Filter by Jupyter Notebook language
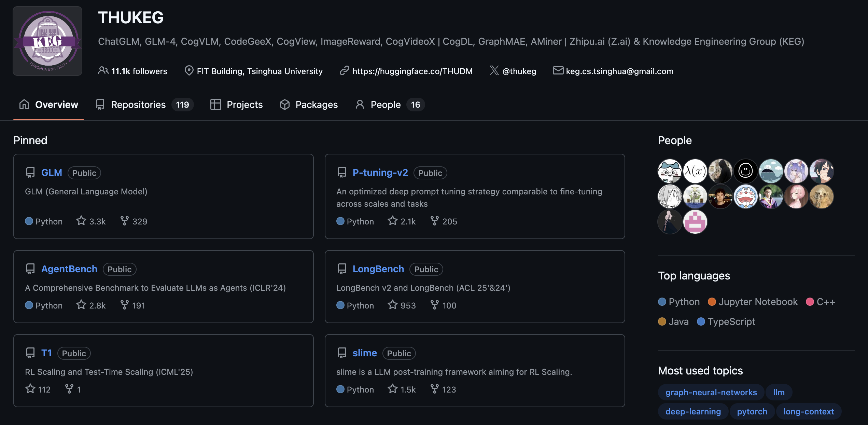Screen dimensions: 868x425 tap(753, 302)
